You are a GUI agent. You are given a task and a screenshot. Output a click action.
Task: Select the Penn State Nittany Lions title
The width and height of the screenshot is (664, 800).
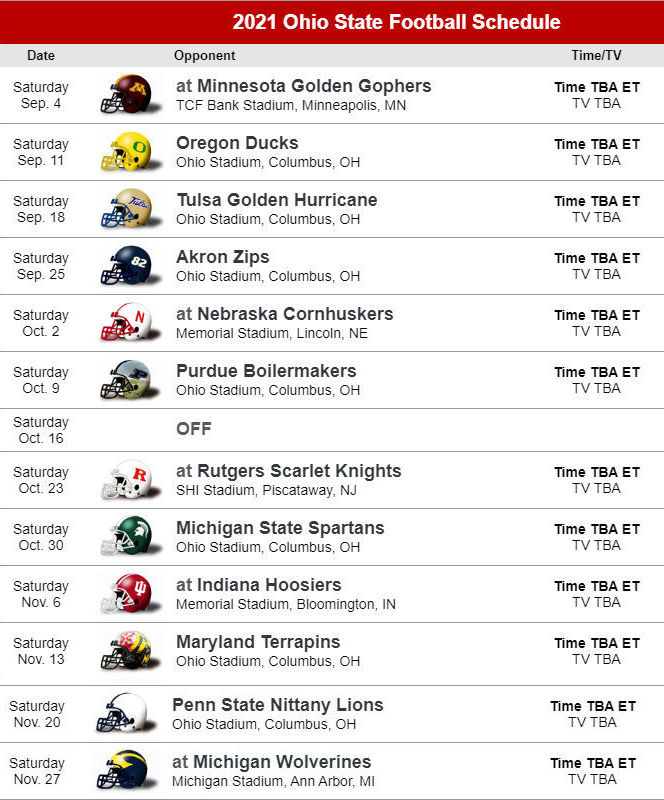[278, 705]
